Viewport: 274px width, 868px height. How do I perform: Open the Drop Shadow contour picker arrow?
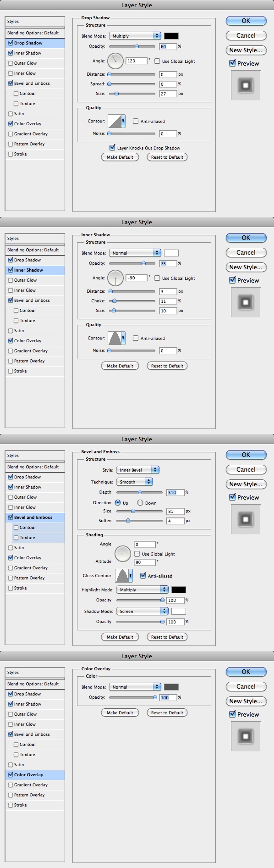[123, 121]
